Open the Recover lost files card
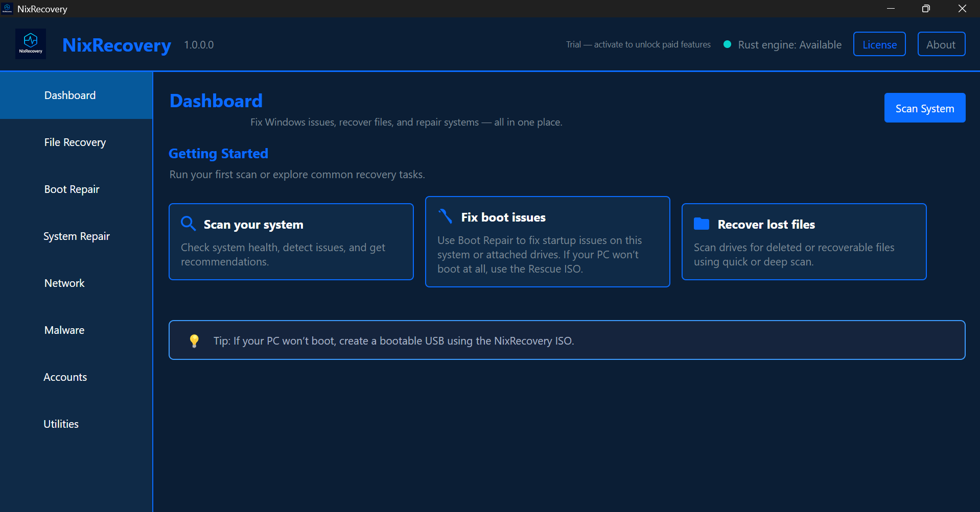This screenshot has height=512, width=980. tap(804, 242)
